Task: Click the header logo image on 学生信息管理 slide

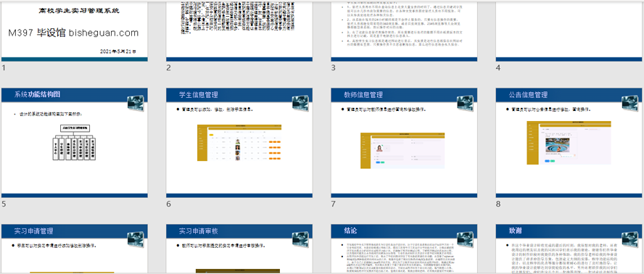Action: (300, 103)
